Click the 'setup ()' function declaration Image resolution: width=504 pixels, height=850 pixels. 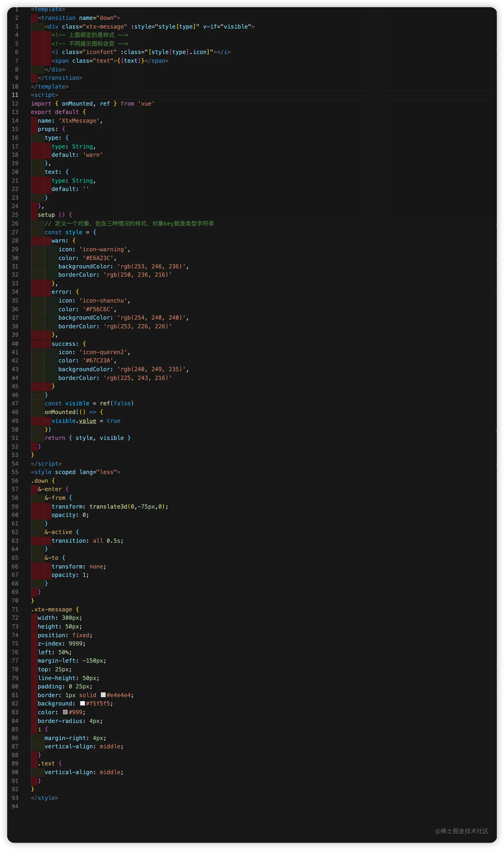point(51,215)
